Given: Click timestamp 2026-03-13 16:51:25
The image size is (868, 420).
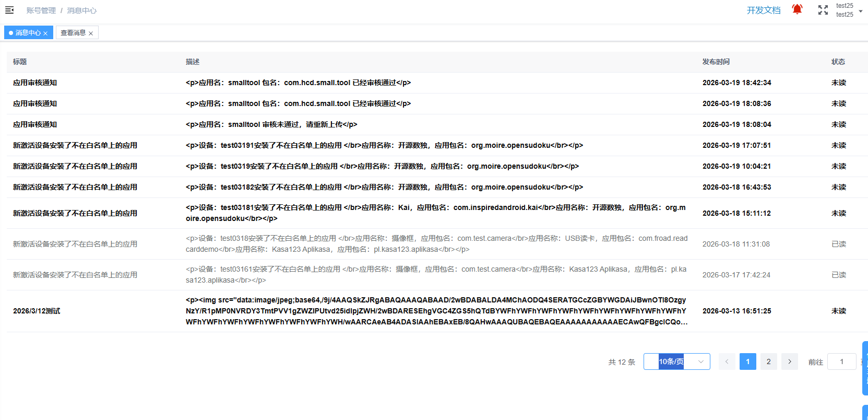Looking at the screenshot, I should pyautogui.click(x=736, y=311).
